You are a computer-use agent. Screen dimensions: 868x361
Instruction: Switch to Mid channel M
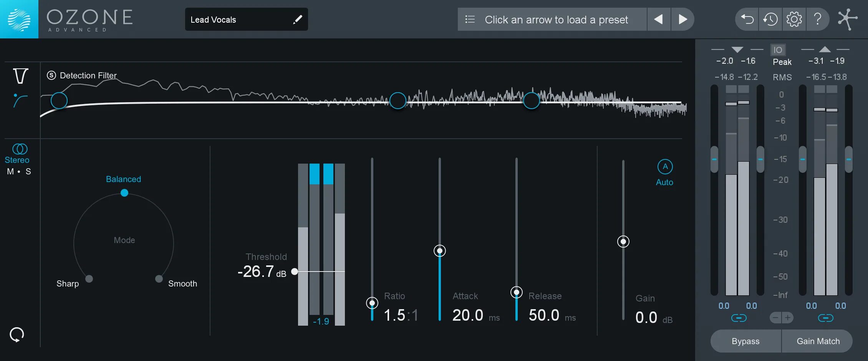point(10,172)
